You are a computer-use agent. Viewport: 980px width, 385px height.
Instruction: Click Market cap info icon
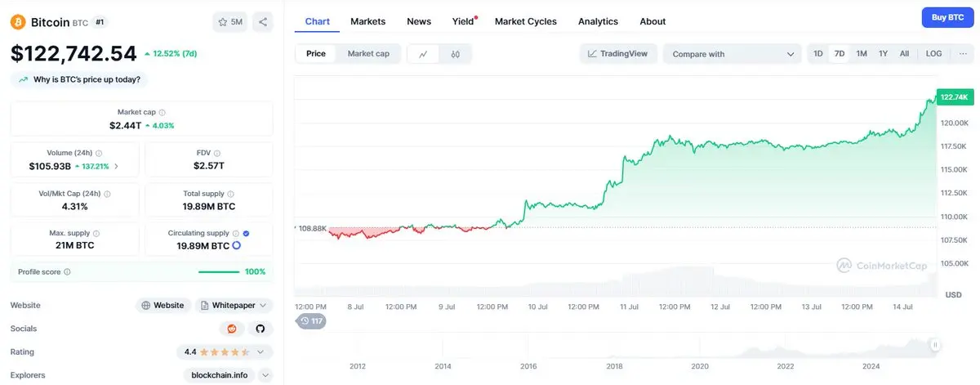(162, 112)
